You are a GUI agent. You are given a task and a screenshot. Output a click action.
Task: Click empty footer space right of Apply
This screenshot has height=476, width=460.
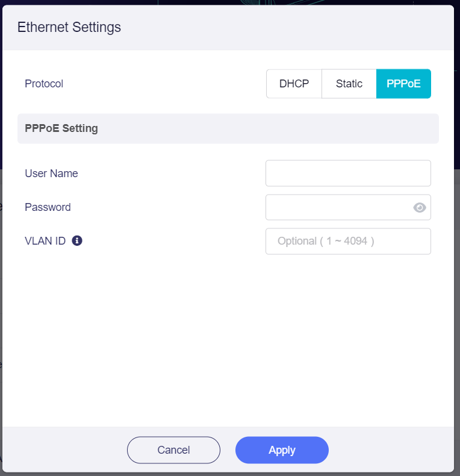click(391, 450)
